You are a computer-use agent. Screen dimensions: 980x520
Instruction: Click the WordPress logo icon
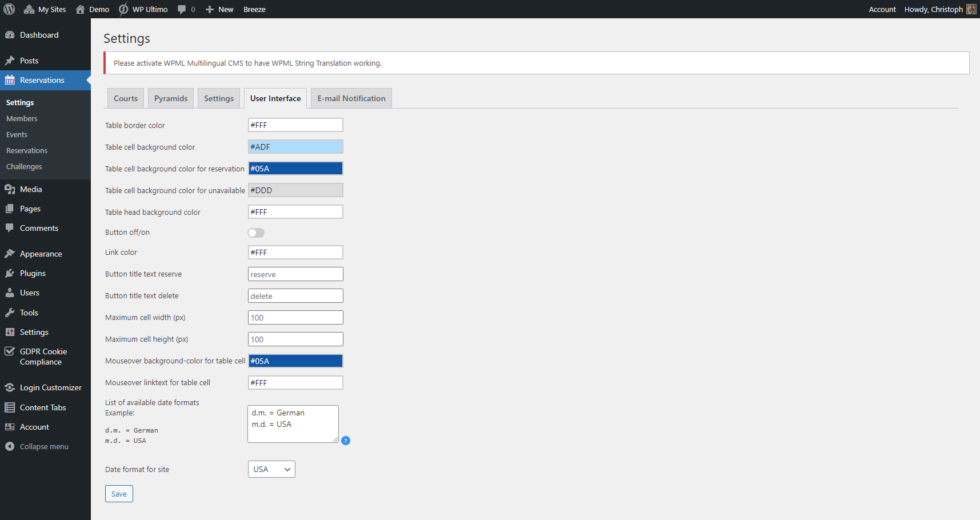[10, 9]
